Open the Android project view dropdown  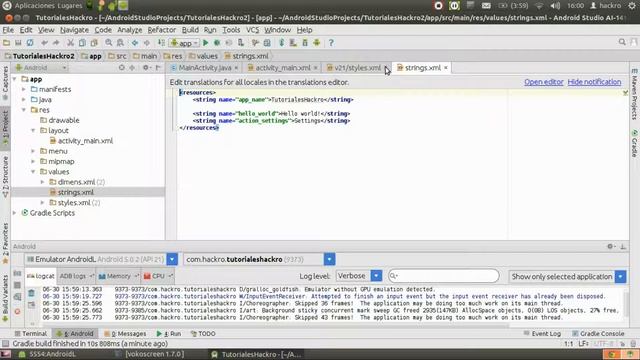tap(41, 68)
